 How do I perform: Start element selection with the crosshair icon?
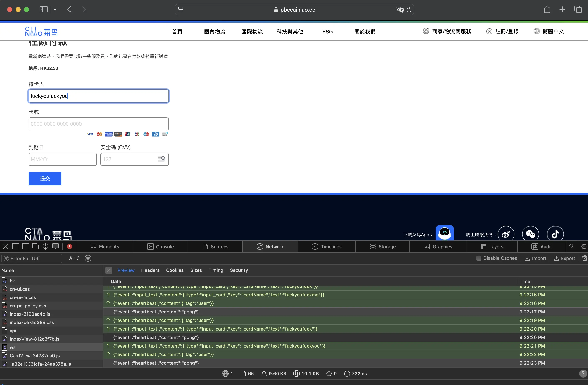pos(45,246)
